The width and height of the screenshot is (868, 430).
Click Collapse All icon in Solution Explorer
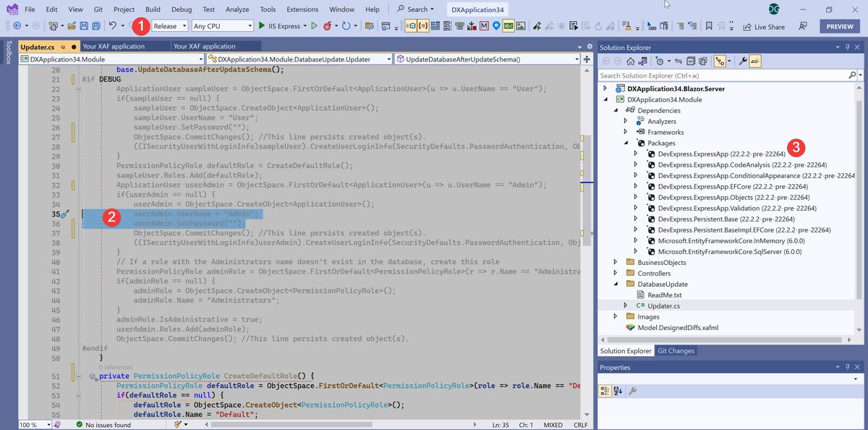click(692, 61)
